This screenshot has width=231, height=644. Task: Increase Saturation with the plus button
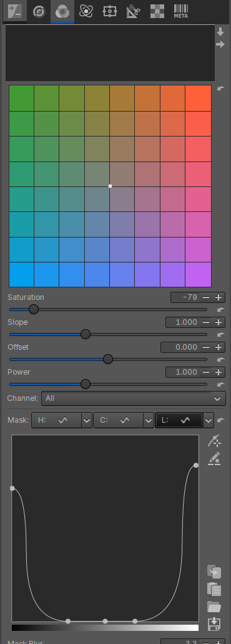click(x=219, y=297)
